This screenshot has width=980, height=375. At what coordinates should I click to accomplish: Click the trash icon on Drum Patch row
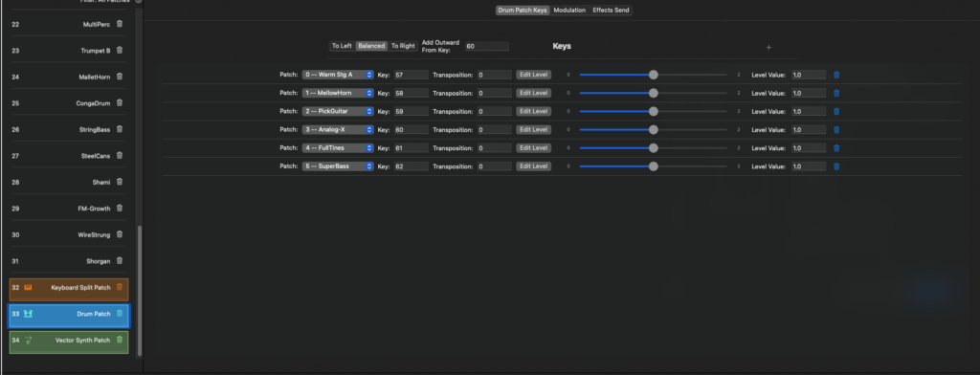coord(120,314)
